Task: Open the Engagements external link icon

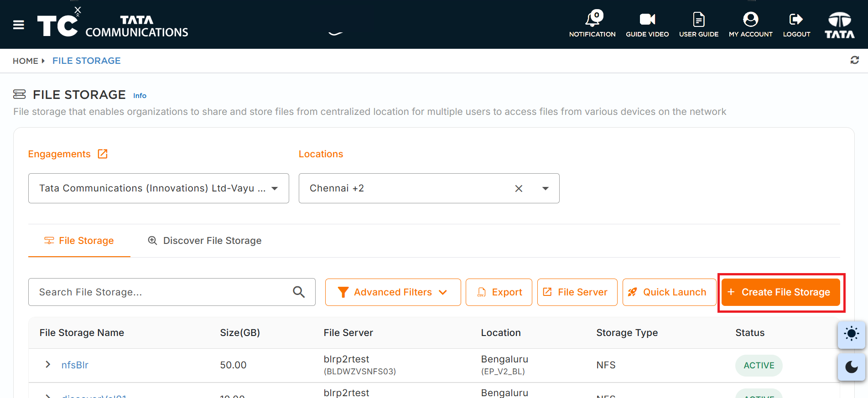Action: [x=103, y=154]
